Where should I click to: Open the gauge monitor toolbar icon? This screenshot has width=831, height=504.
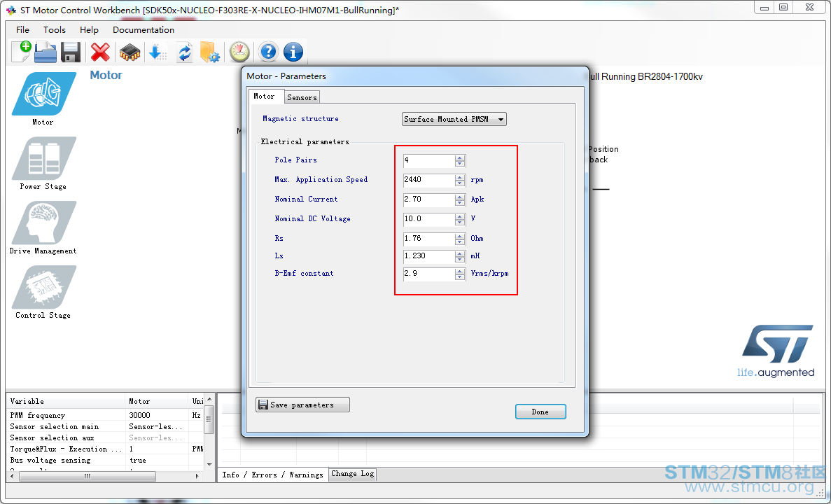[x=239, y=52]
